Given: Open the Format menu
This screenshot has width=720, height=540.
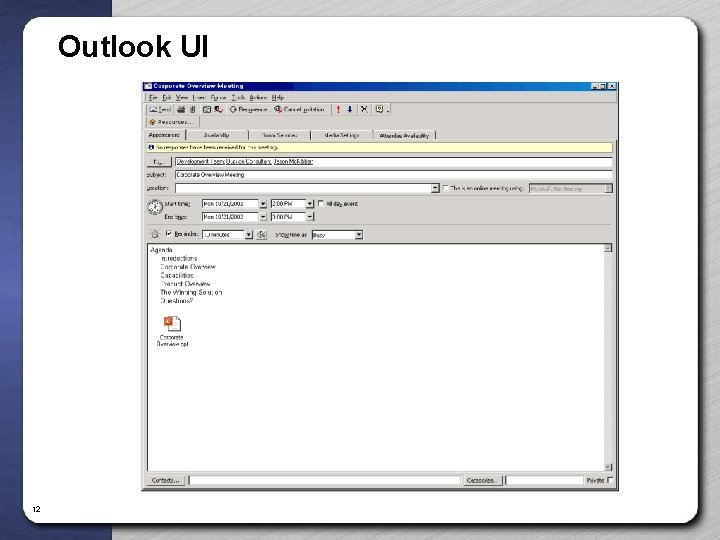Looking at the screenshot, I should 218,97.
